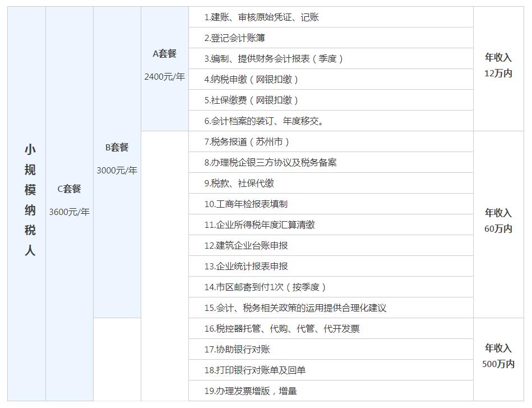Select the 年收入60万内 cell
Screen dimensions: 532x408
498,224
